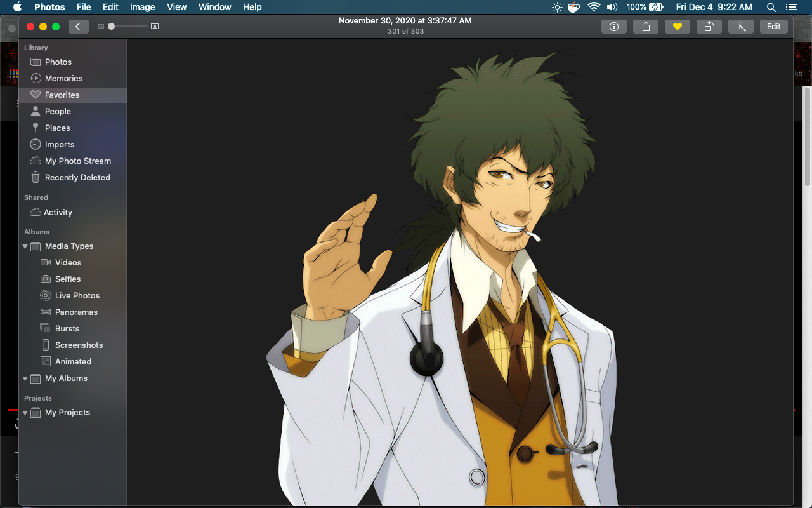Click the Bursts stack icon

click(46, 328)
